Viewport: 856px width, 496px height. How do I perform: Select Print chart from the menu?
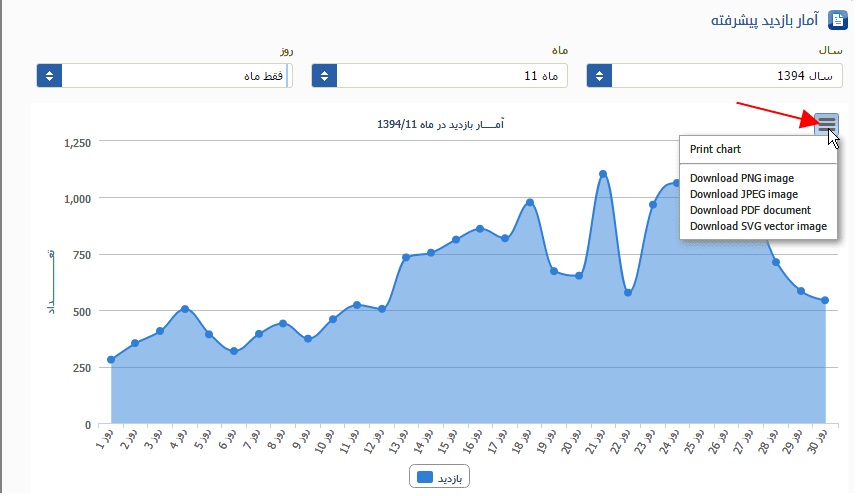715,149
